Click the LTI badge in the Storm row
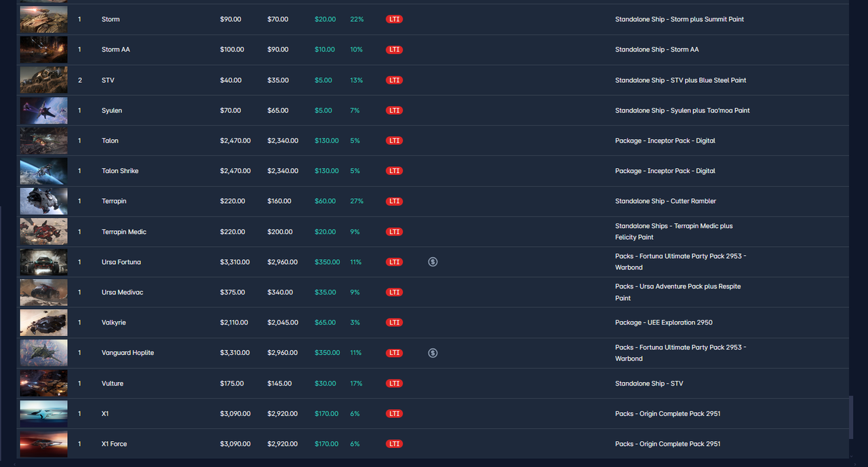Screen dimensions: 868x467 pos(394,19)
